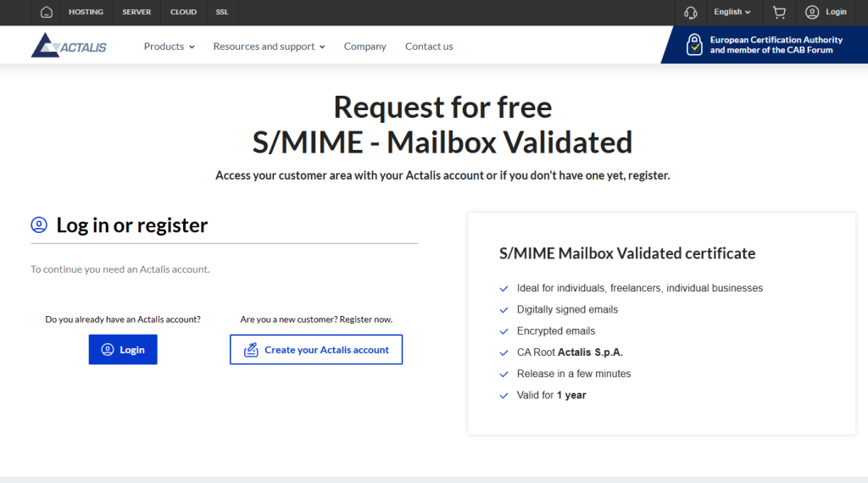Viewport: 868px width, 483px height.
Task: Go to the Company page
Action: coord(364,47)
